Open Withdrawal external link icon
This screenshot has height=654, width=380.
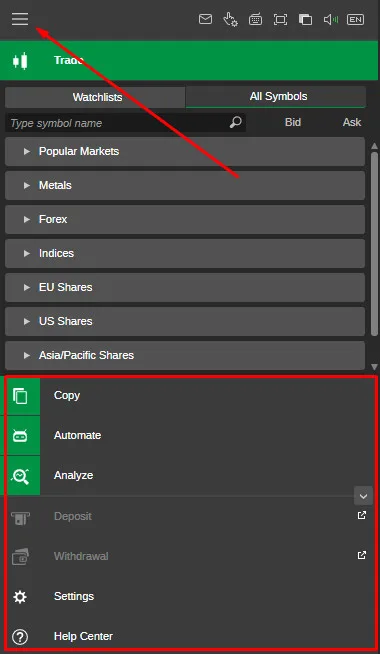(362, 555)
